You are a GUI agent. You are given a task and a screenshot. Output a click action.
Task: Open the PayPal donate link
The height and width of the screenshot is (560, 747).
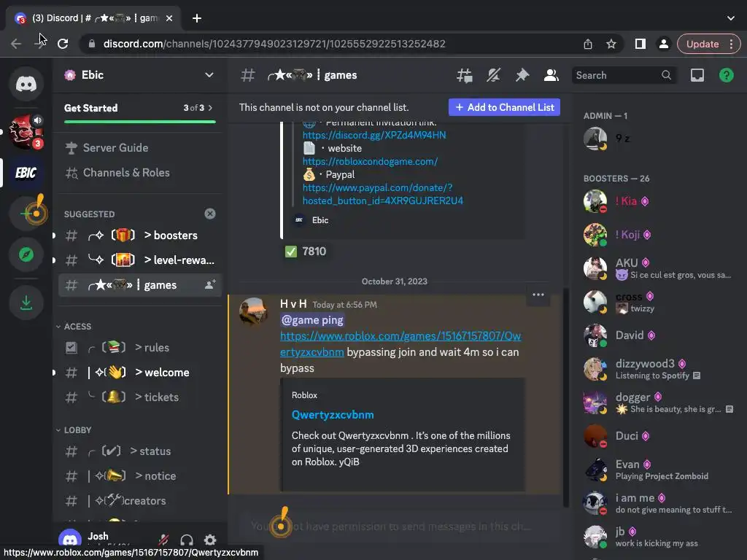click(382, 194)
